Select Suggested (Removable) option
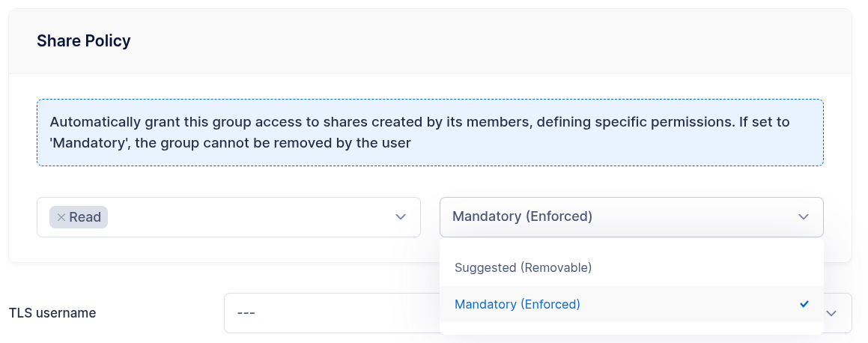 pyautogui.click(x=523, y=267)
